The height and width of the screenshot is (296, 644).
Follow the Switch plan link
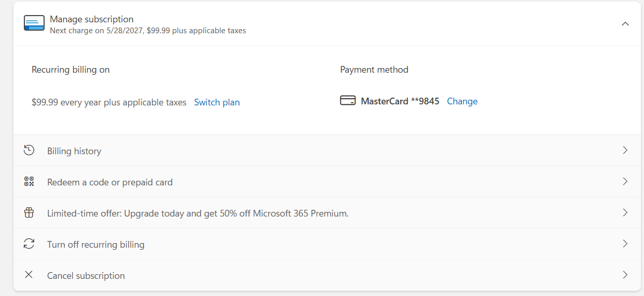click(217, 102)
